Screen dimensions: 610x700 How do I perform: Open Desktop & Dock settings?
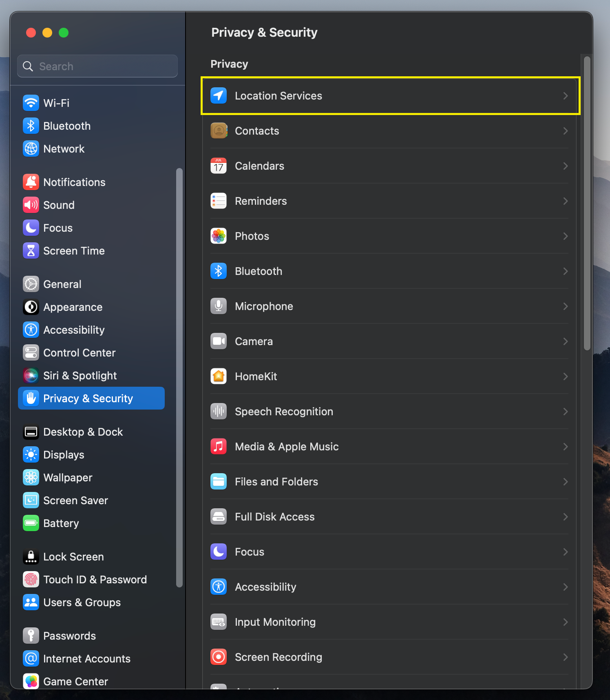91,432
